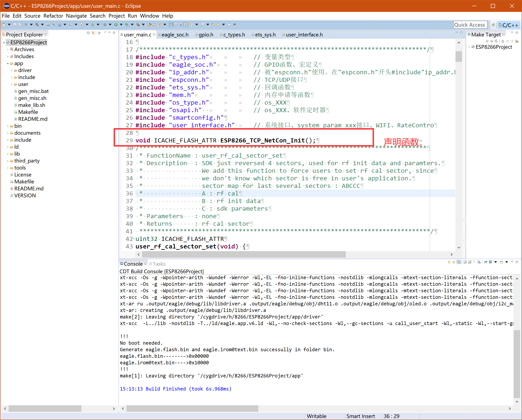This screenshot has width=522, height=420.
Task: Click the green Run button in toolbar
Action: coord(116,25)
